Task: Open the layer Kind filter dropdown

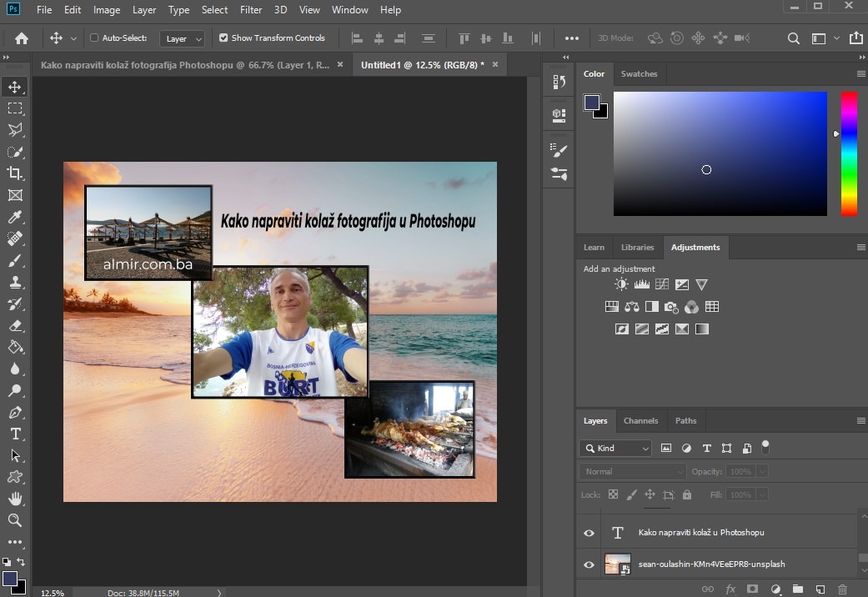Action: tap(617, 449)
